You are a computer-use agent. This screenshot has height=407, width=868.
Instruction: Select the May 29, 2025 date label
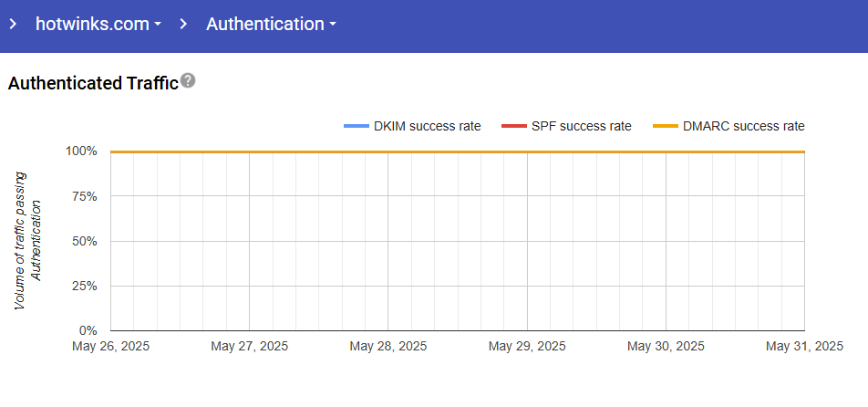coord(526,347)
